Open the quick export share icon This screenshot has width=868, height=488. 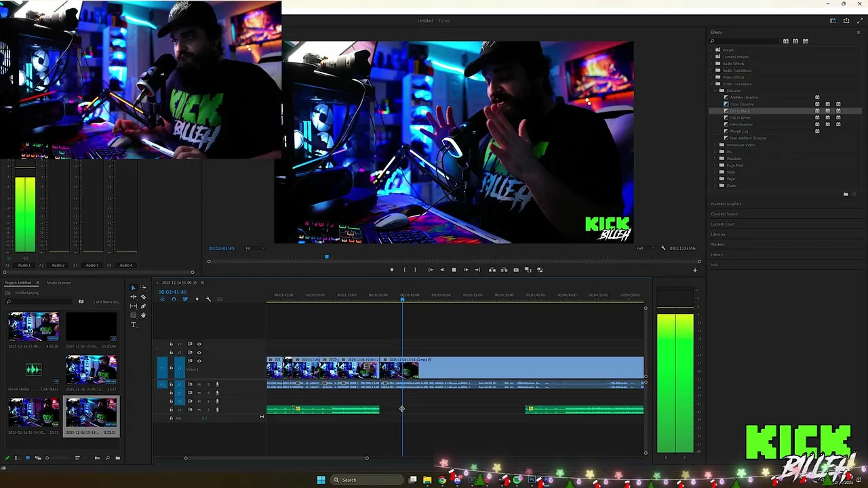(846, 20)
